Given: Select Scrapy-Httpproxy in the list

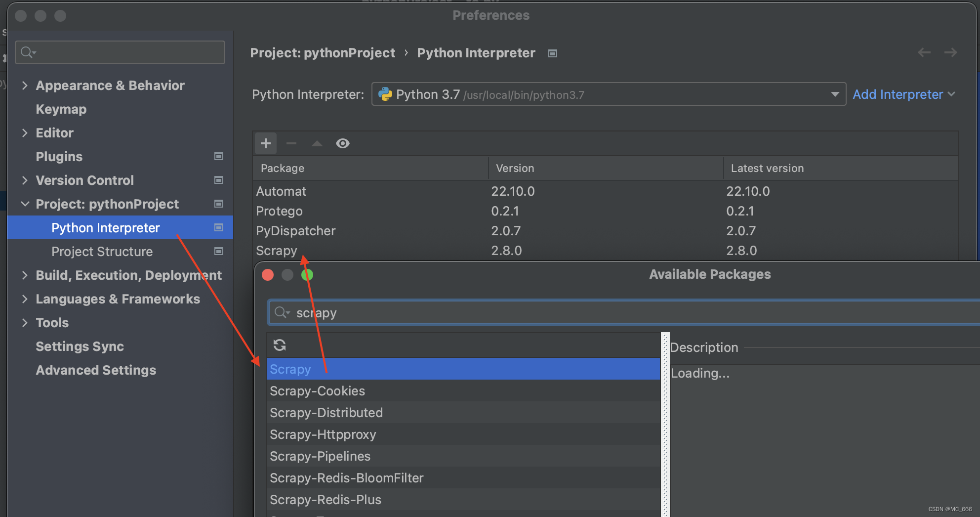Looking at the screenshot, I should 463,434.
